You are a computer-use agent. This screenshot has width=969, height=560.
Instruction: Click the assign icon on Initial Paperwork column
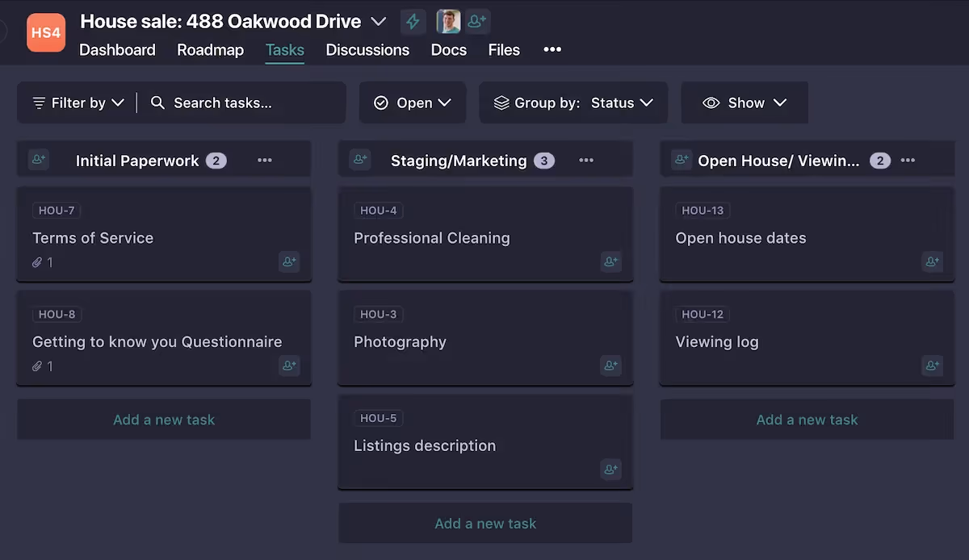(x=39, y=160)
